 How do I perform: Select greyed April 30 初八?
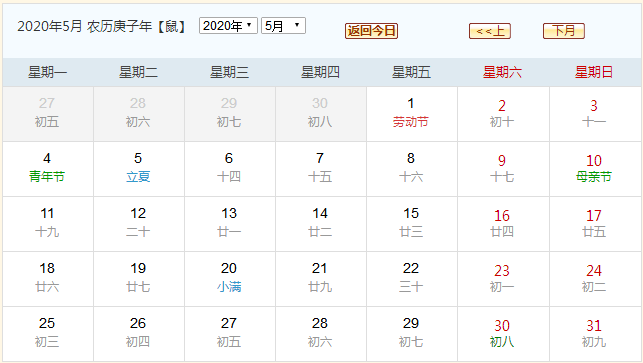(x=321, y=114)
